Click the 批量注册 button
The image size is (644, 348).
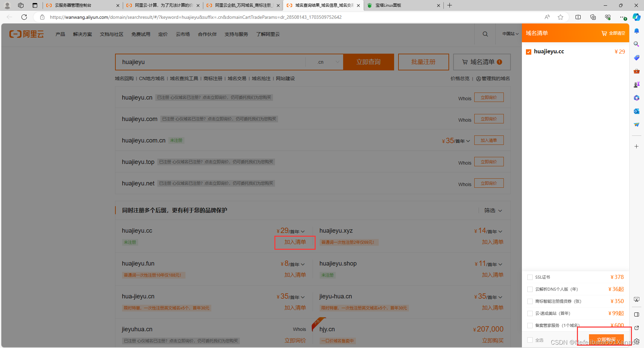point(423,62)
